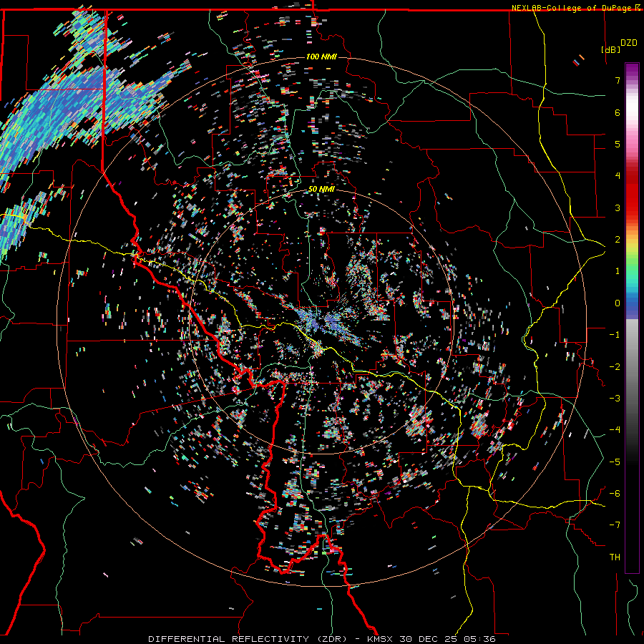
Task: Click the -1 value on color scale
Action: tap(615, 335)
